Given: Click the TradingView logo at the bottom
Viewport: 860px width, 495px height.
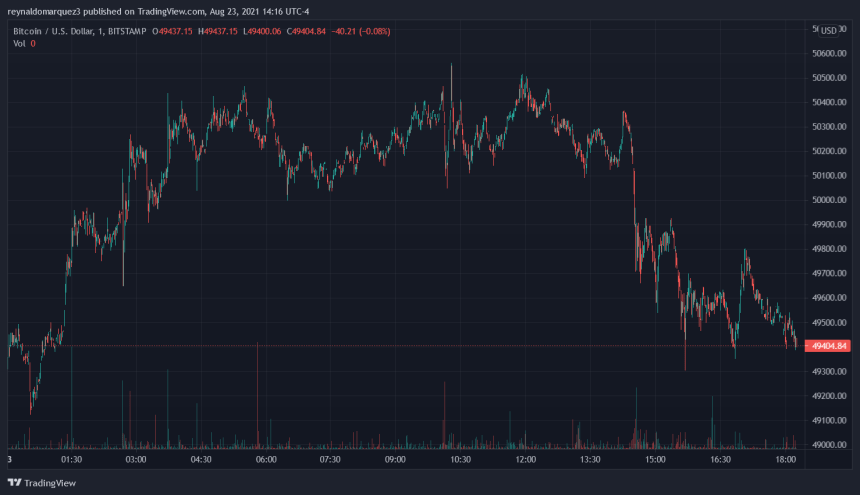Looking at the screenshot, I should point(42,483).
